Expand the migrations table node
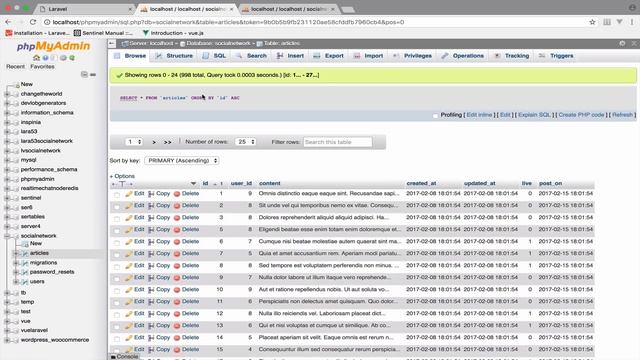This screenshot has height=360, width=640. coord(16,263)
